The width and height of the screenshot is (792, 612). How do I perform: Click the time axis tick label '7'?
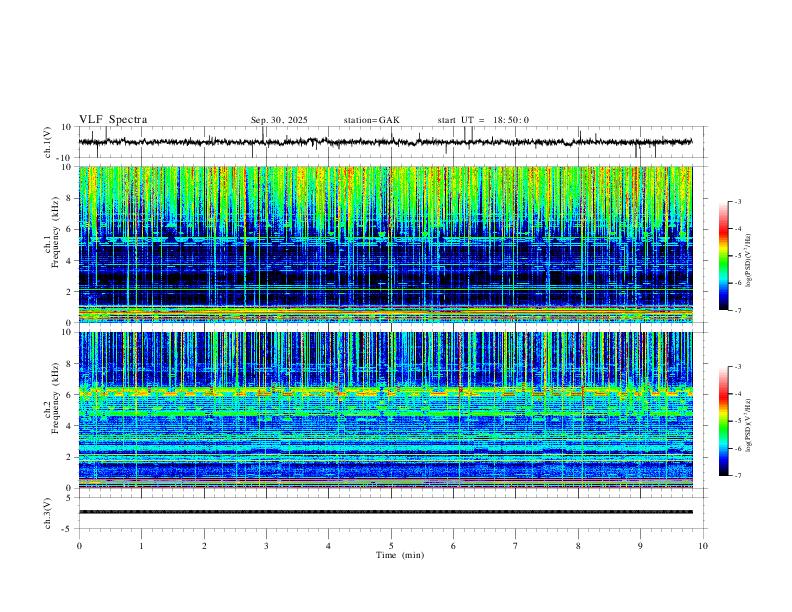[x=516, y=546]
